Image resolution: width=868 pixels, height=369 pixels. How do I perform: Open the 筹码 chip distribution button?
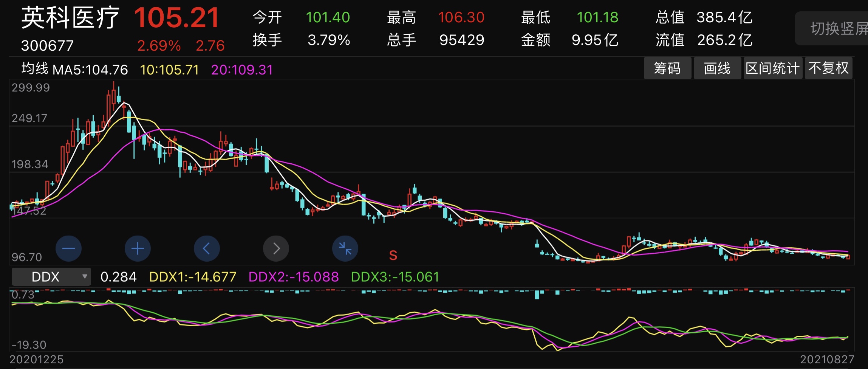pyautogui.click(x=667, y=68)
